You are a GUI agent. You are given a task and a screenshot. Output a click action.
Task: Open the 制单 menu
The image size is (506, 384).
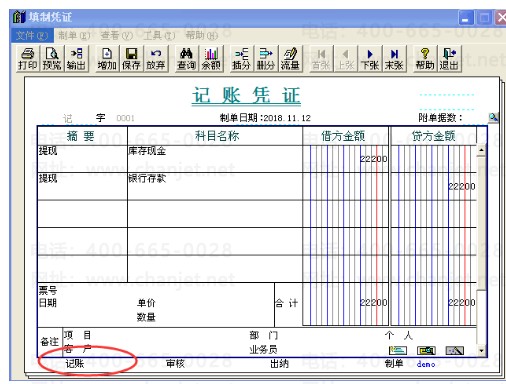tap(74, 35)
